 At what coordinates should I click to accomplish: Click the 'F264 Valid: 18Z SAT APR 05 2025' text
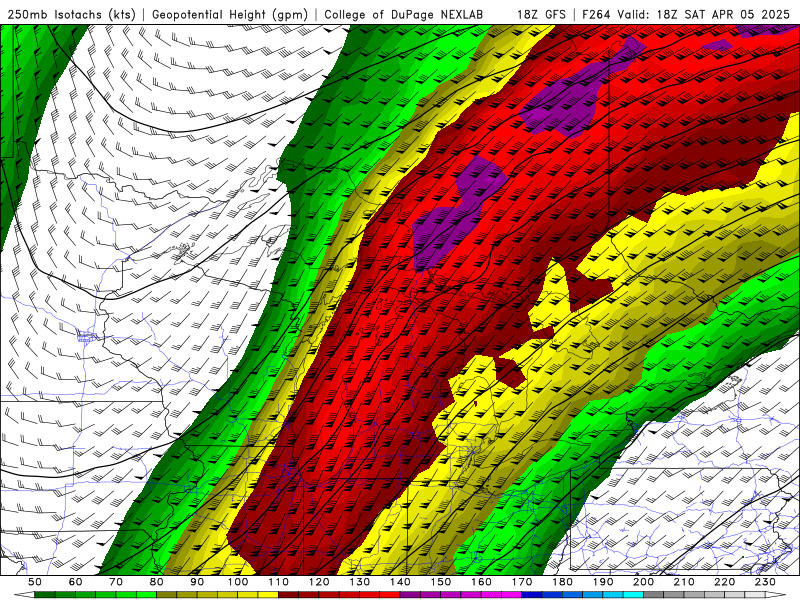click(x=686, y=14)
